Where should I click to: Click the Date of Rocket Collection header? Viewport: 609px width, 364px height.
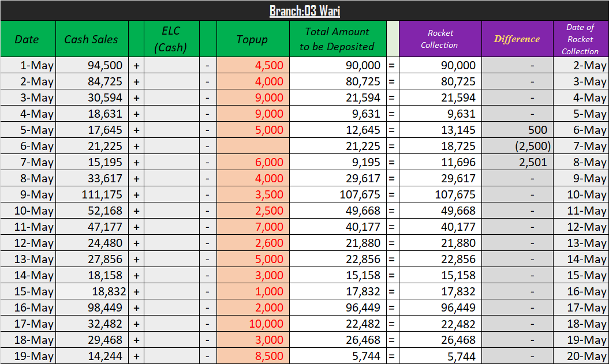point(581,39)
